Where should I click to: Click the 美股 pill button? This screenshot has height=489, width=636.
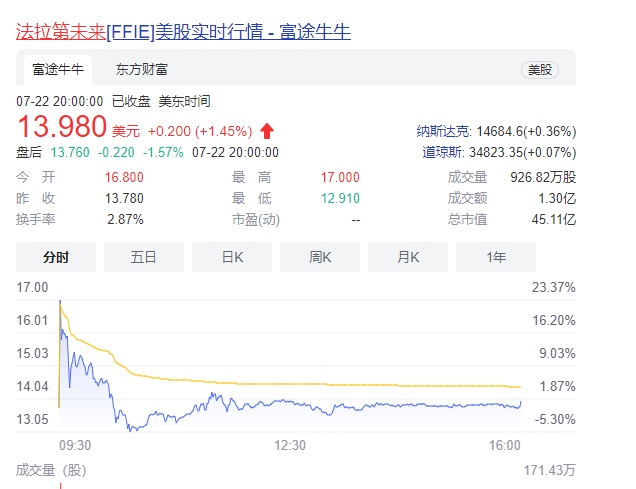point(540,70)
